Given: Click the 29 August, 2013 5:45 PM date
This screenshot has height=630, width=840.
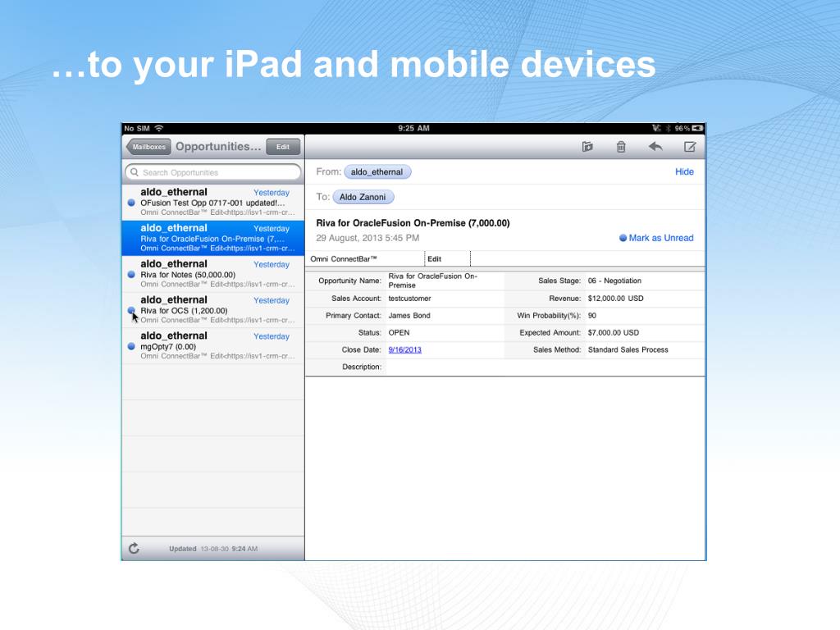Looking at the screenshot, I should (367, 238).
